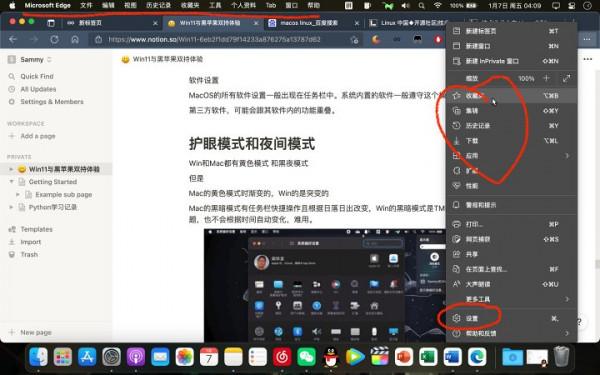600x375 pixels.
Task: Select 新建 InPrivate 窗口 menu item
Action: pyautogui.click(x=511, y=61)
